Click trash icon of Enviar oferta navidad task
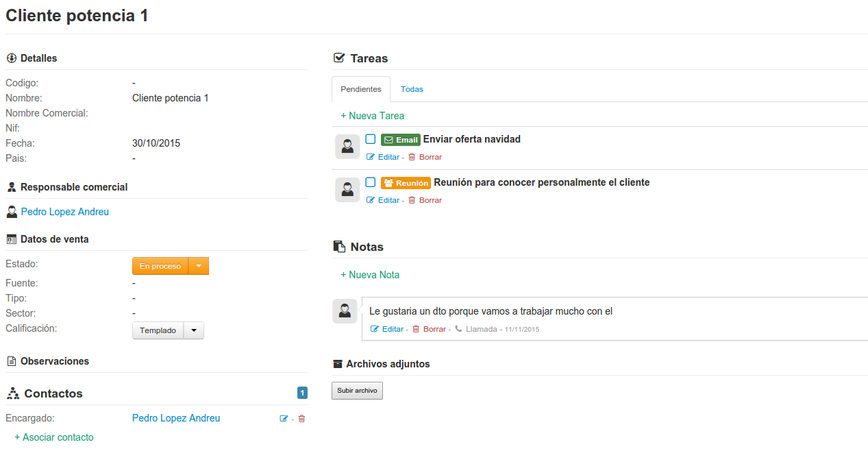Screen dimensions: 868x451 click(x=412, y=157)
